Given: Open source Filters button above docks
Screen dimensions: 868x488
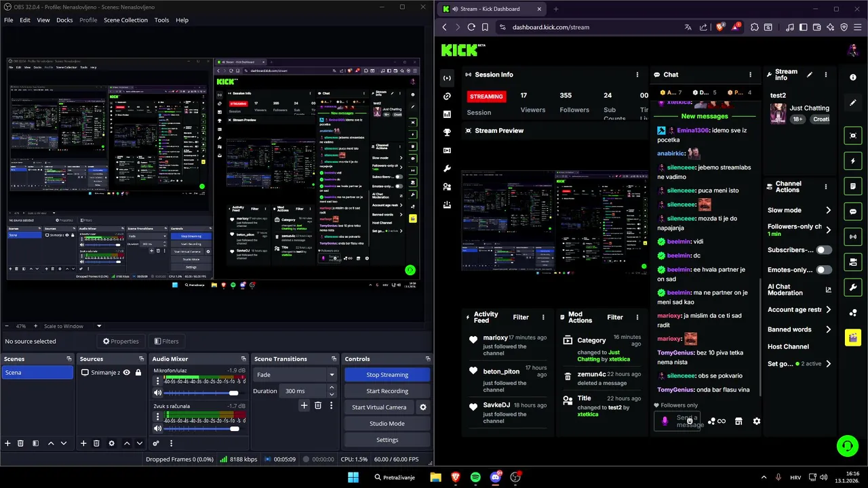Looking at the screenshot, I should pos(166,342).
